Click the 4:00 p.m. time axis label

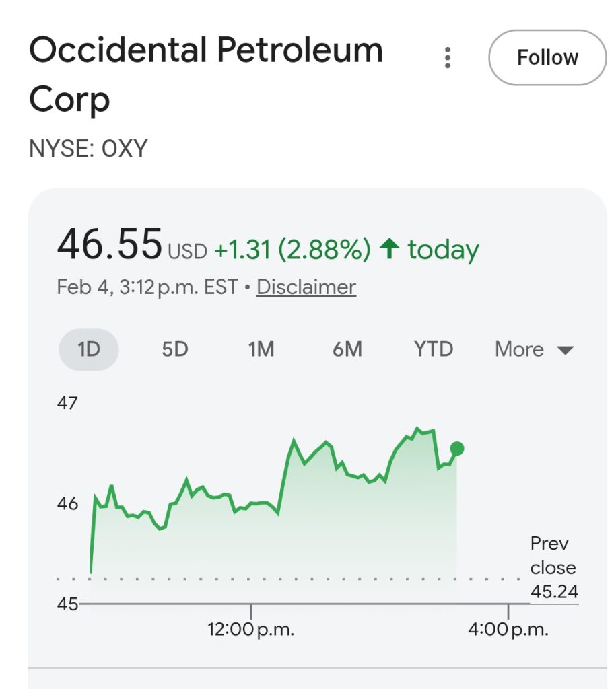pyautogui.click(x=509, y=630)
